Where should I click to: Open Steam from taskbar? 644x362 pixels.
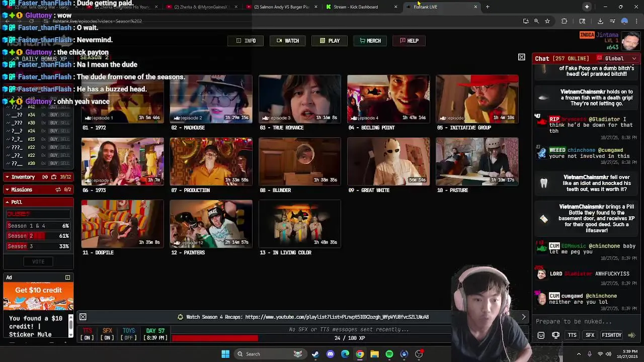pyautogui.click(x=315, y=354)
